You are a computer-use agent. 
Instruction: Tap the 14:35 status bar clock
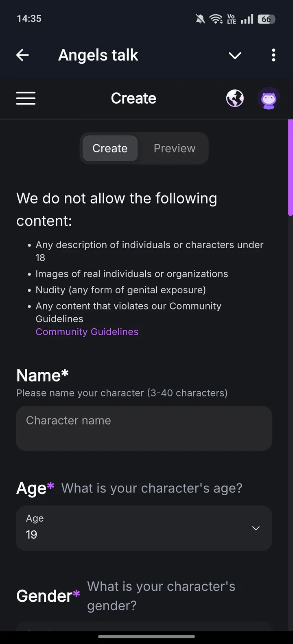[29, 19]
